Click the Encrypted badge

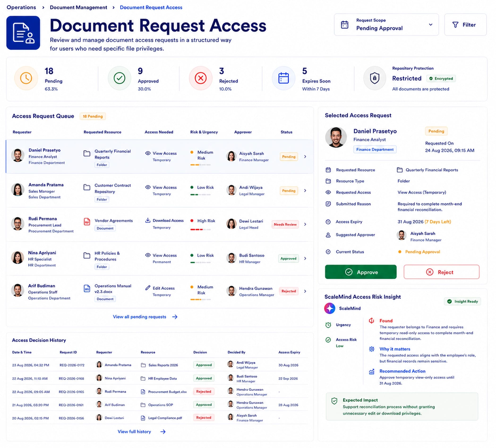coord(441,78)
